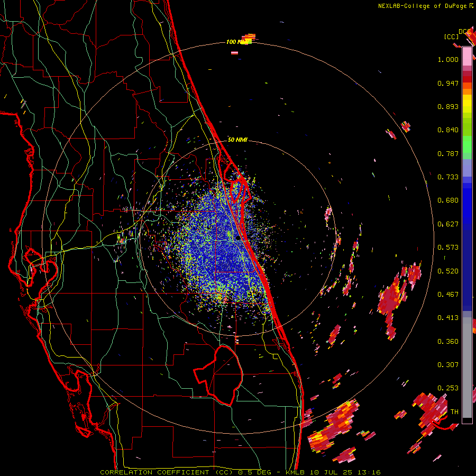Select the 0.253 value on the color scale

448,388
